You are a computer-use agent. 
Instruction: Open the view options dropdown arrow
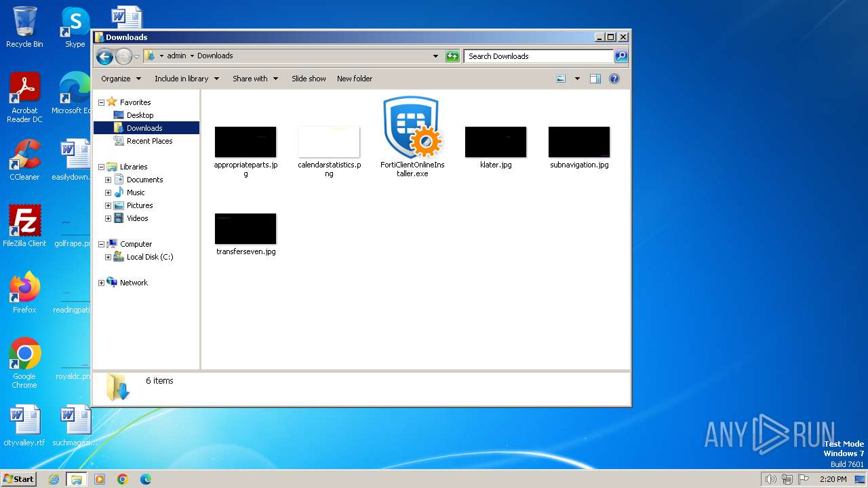coord(577,79)
